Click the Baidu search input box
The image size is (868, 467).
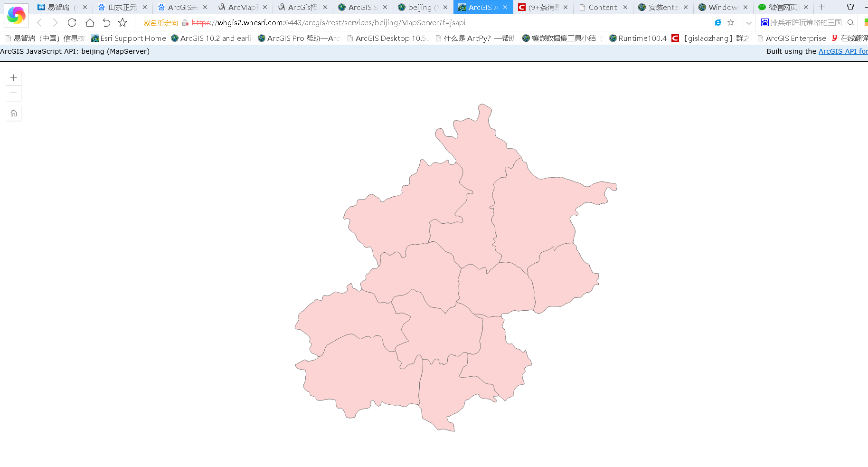(x=807, y=22)
